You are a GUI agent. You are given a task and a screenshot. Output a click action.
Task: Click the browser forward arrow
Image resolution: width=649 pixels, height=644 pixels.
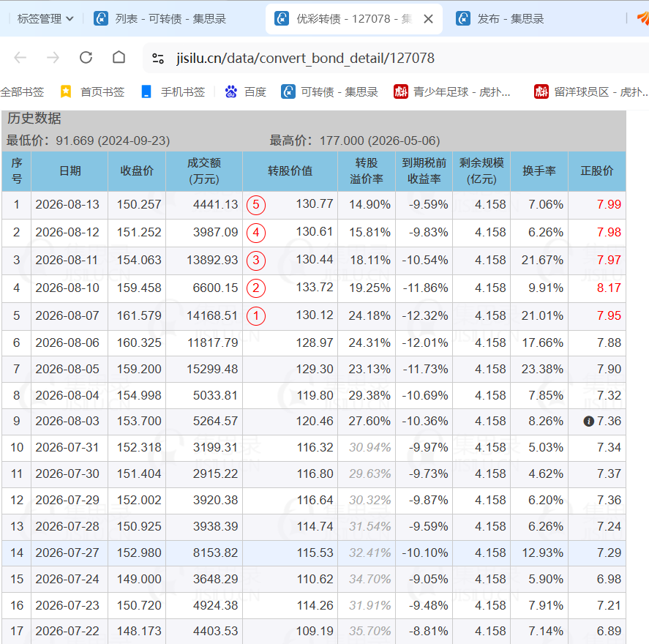pyautogui.click(x=53, y=58)
